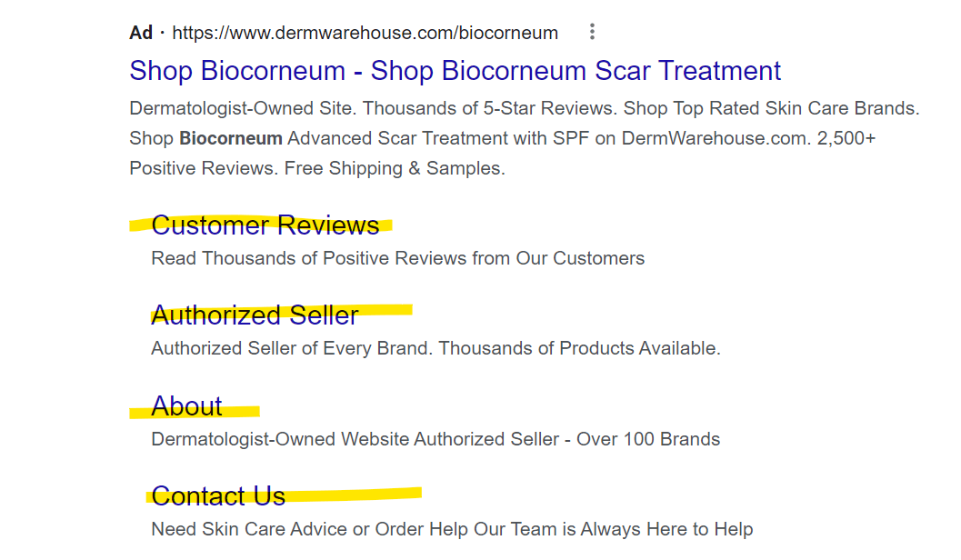Click the dermwarehouse.com/biocorneum URL

(x=365, y=34)
